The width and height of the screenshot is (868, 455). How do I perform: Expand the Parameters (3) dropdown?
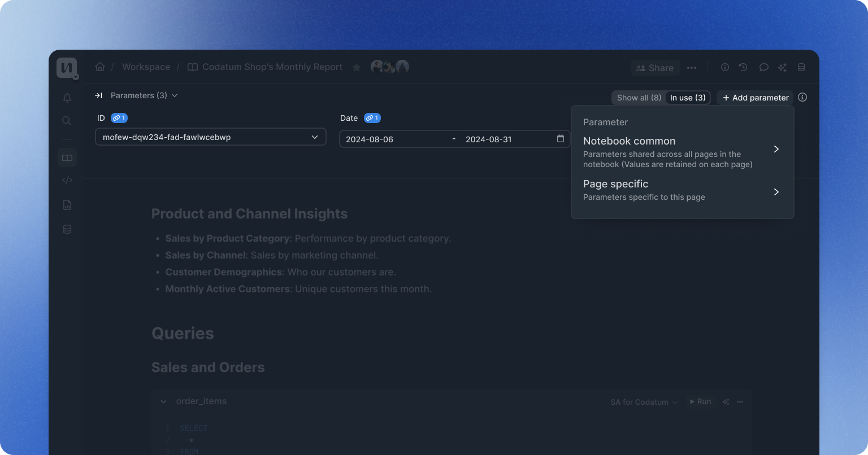coord(144,95)
